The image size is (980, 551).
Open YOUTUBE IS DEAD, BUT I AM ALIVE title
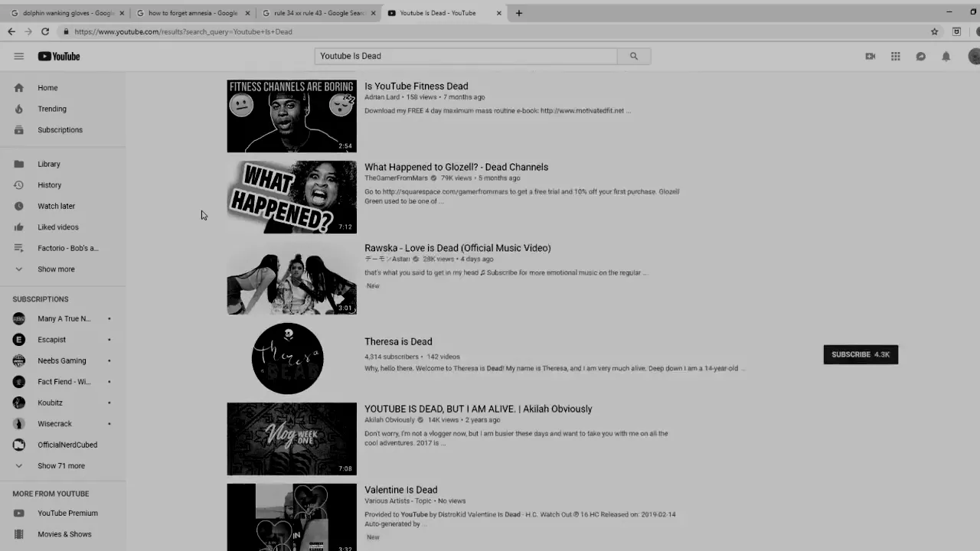pyautogui.click(x=479, y=409)
